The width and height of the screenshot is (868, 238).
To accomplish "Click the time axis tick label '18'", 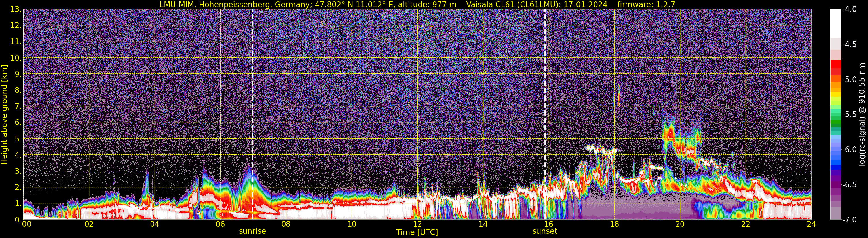I will tap(615, 224).
